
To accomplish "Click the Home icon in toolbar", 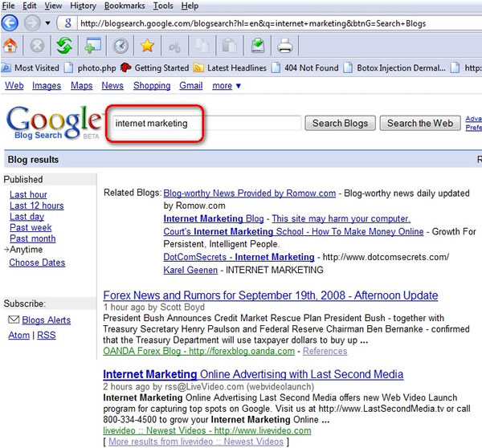I will pyautogui.click(x=11, y=46).
